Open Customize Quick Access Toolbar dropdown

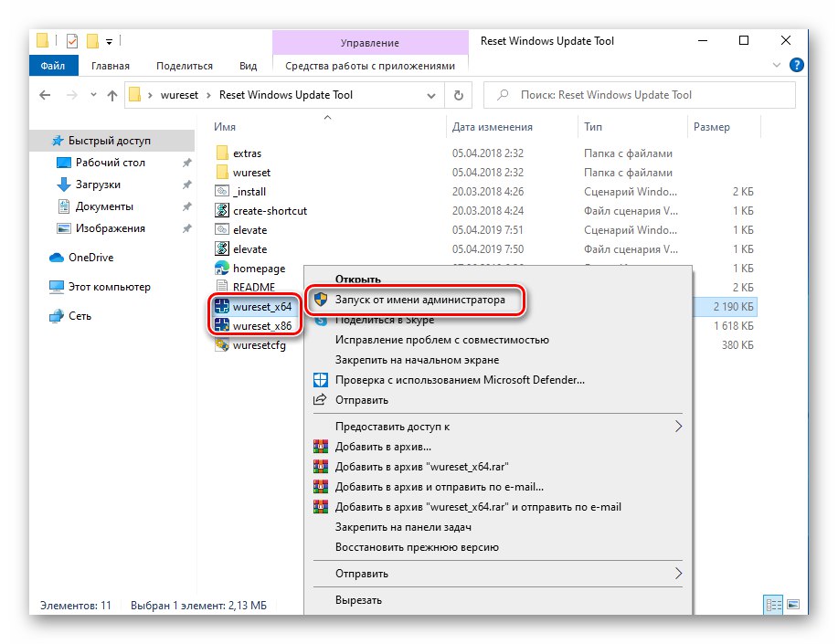109,41
